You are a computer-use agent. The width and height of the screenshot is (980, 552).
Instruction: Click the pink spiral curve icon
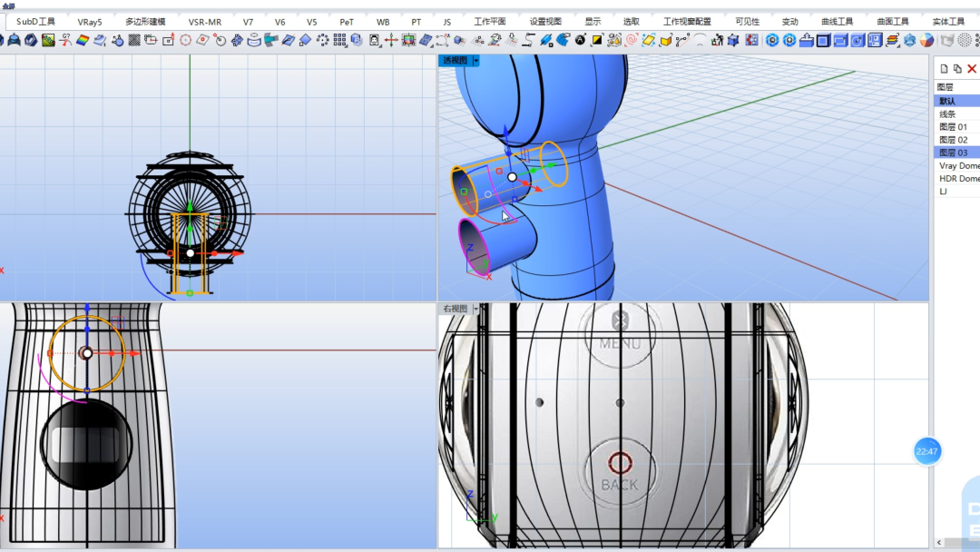[632, 41]
